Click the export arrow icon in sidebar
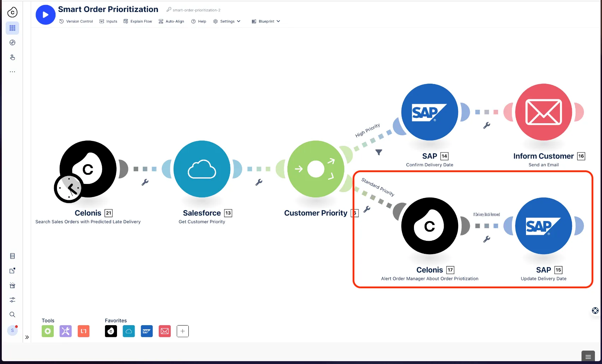The width and height of the screenshot is (602, 364). tap(12, 271)
